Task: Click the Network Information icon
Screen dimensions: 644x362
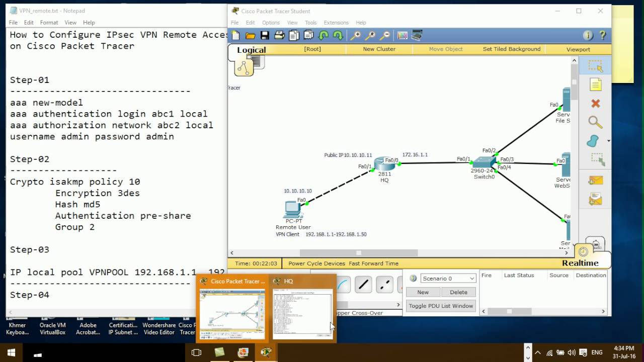Action: (588, 35)
